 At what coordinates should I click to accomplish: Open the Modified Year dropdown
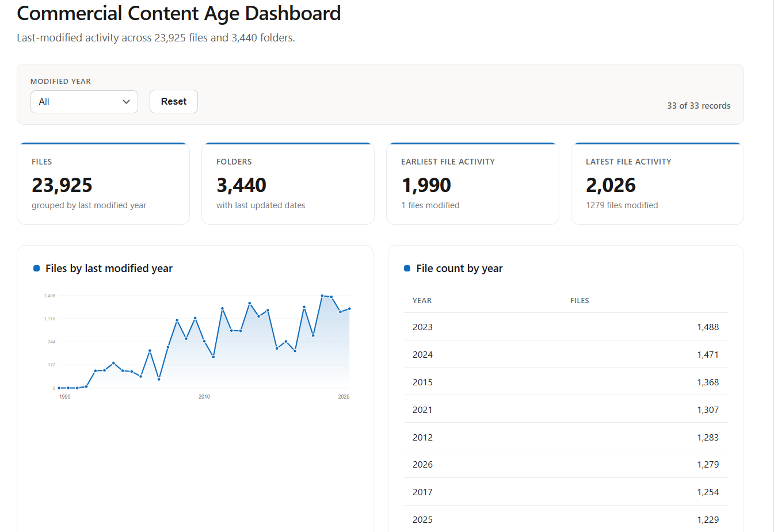84,102
